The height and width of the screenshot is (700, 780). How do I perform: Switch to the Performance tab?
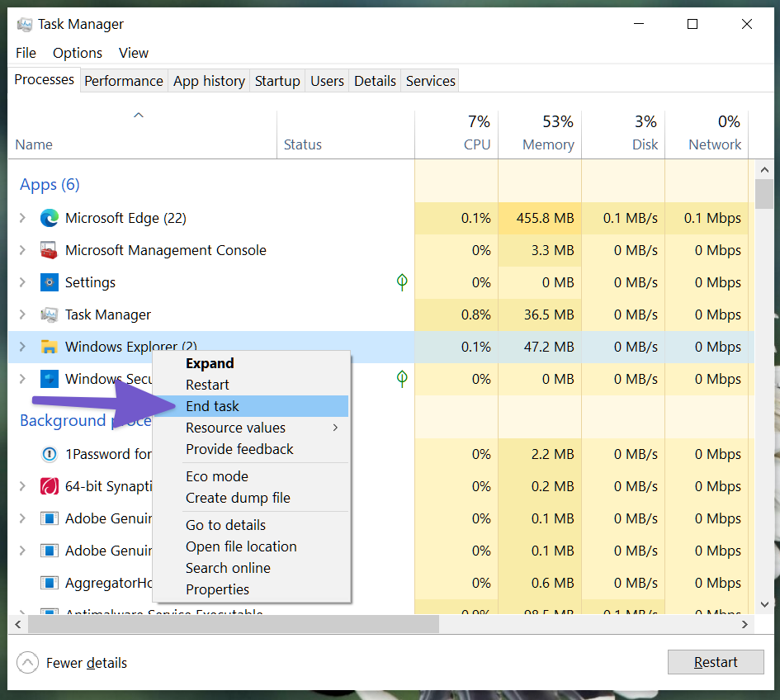pos(124,81)
